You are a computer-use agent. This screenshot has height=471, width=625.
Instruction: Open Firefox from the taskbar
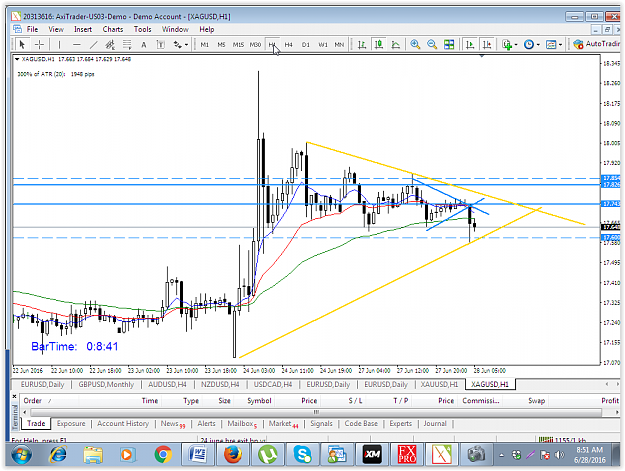point(233,454)
